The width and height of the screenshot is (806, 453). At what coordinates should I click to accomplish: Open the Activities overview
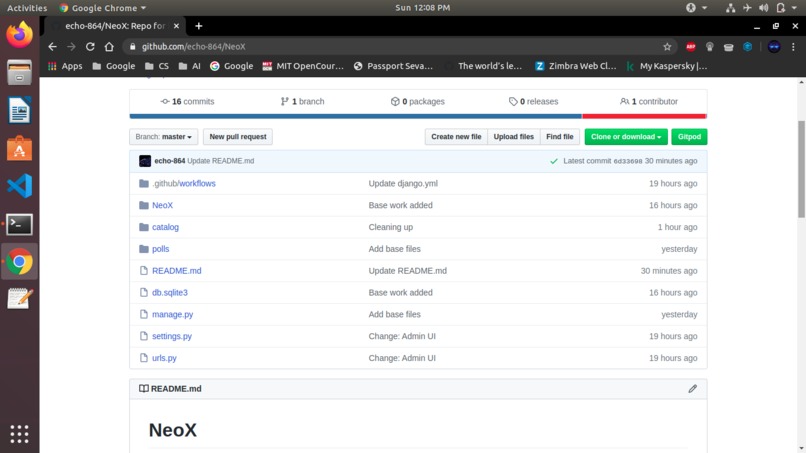(27, 8)
